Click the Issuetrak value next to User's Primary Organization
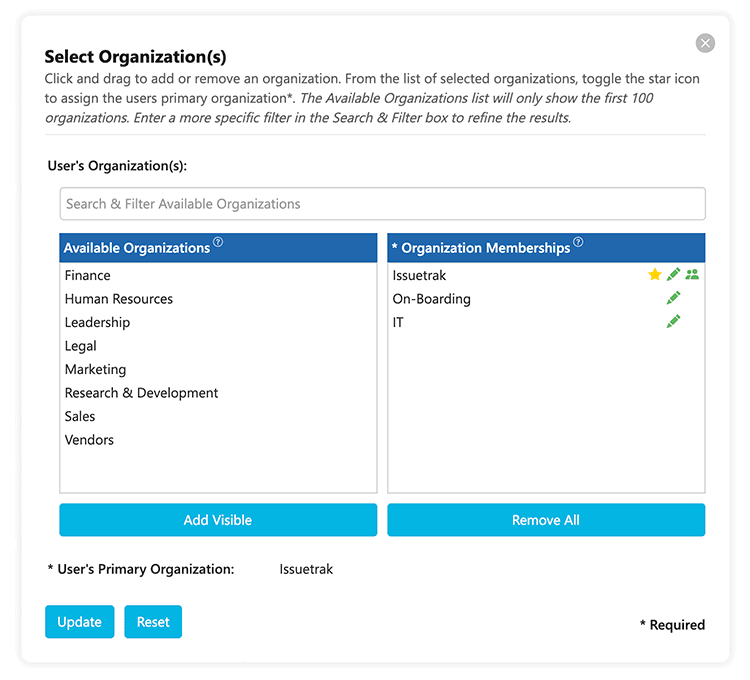Screen dimensions: 750x680 point(306,569)
